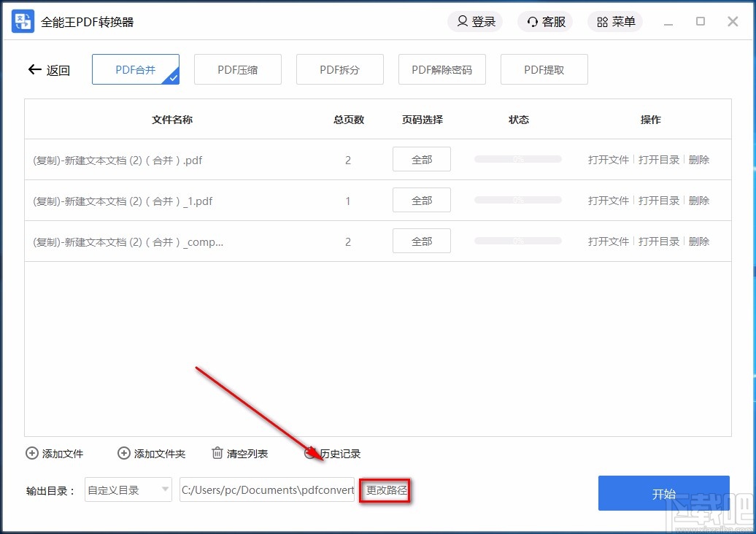756x534 pixels.
Task: Open 全部 page selection for the first PDF
Action: point(421,159)
